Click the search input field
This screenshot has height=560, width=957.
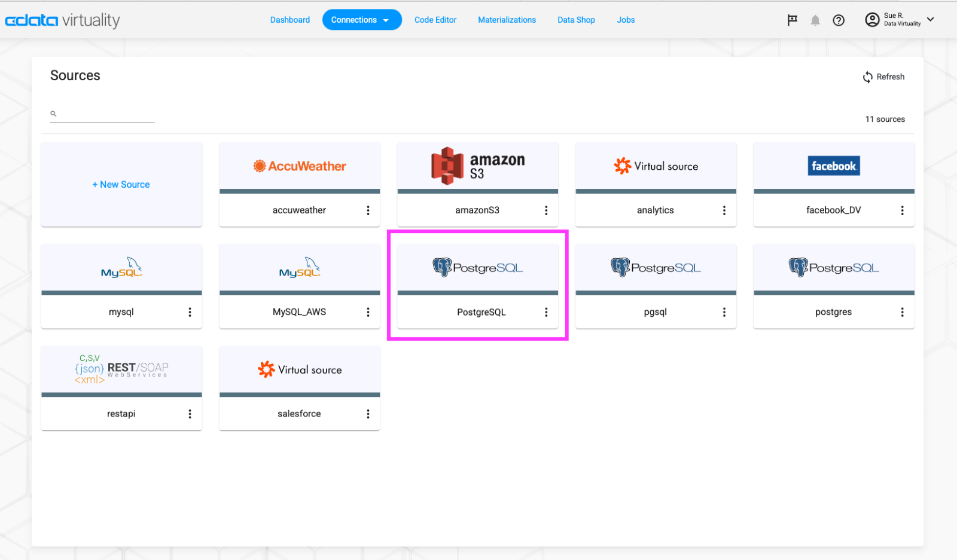click(x=102, y=115)
